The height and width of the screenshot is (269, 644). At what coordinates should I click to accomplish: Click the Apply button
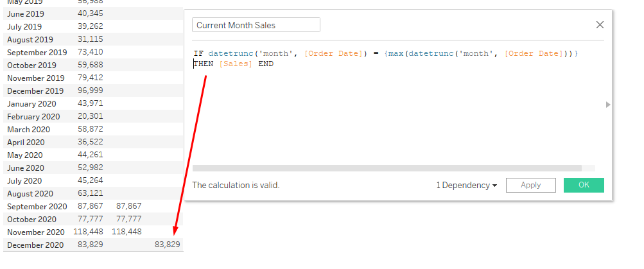pyautogui.click(x=530, y=185)
